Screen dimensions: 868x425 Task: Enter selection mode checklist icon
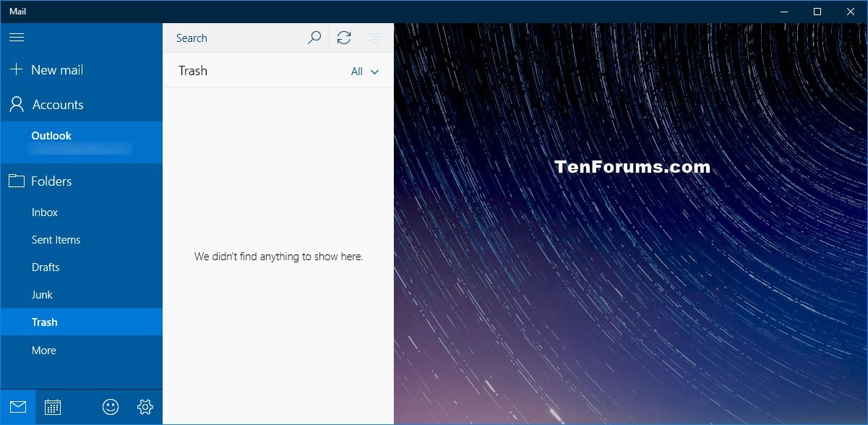click(x=374, y=38)
